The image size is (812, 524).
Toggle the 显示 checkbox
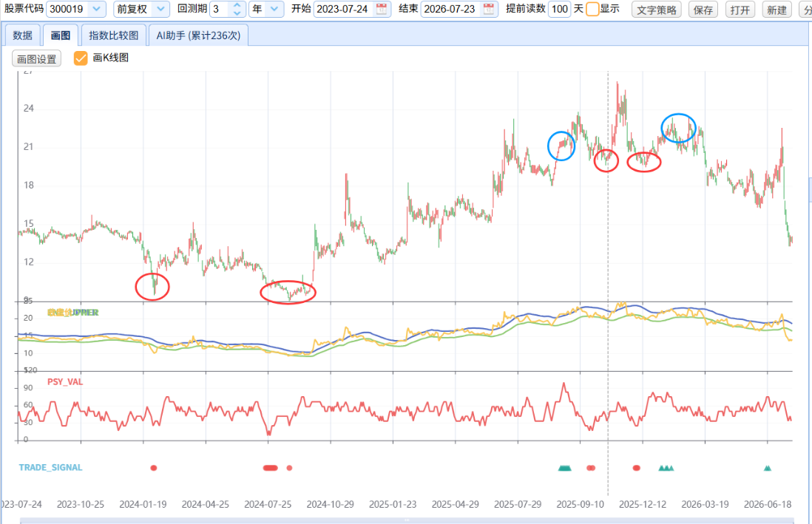[x=592, y=9]
